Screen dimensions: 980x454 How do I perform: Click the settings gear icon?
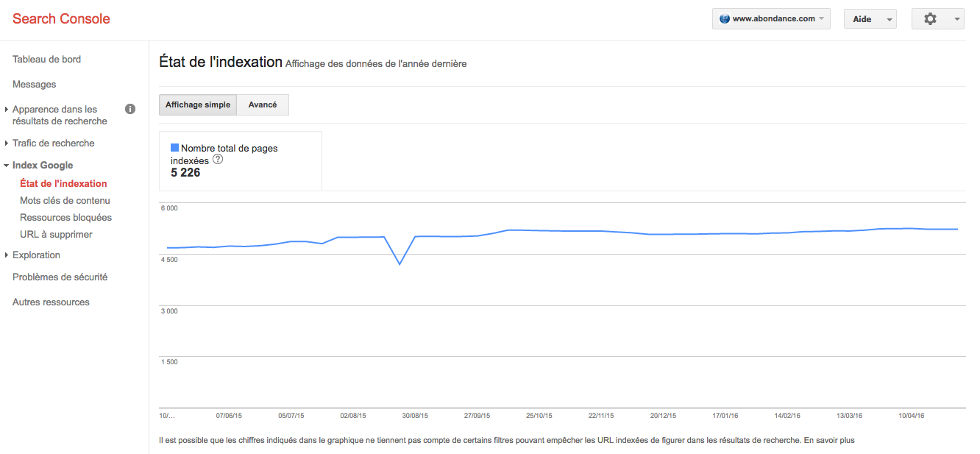[931, 19]
